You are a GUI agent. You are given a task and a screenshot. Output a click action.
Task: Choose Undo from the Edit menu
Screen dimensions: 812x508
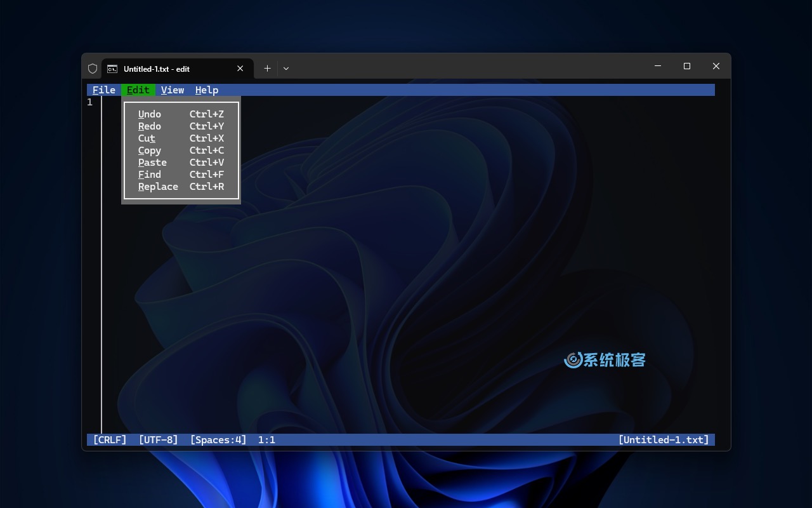(181, 114)
